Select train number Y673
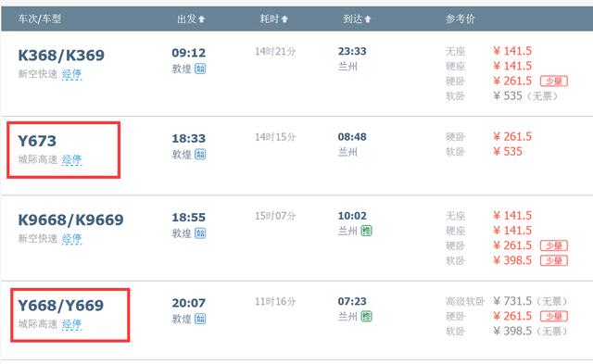The image size is (593, 364). 37,141
